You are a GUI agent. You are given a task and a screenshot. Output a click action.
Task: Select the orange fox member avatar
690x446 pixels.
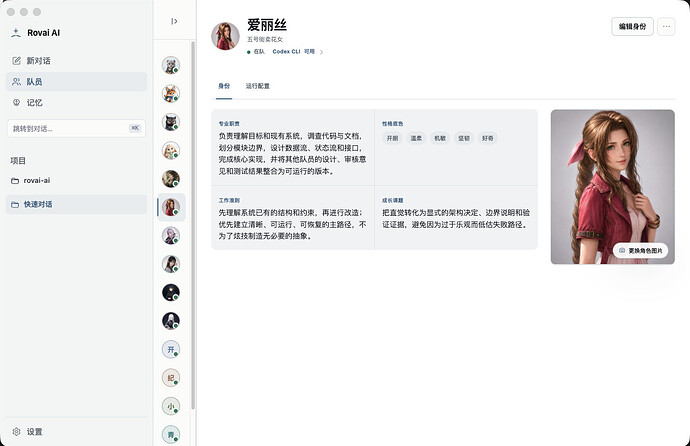[171, 93]
